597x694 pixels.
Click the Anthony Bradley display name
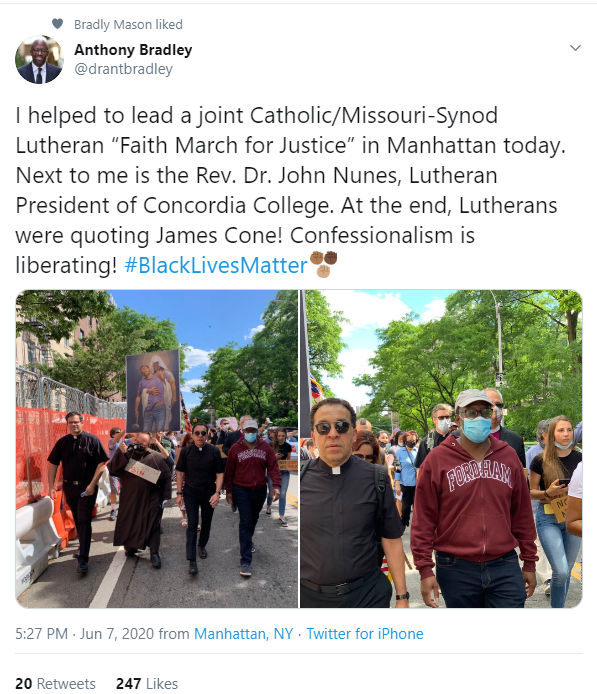tap(133, 50)
